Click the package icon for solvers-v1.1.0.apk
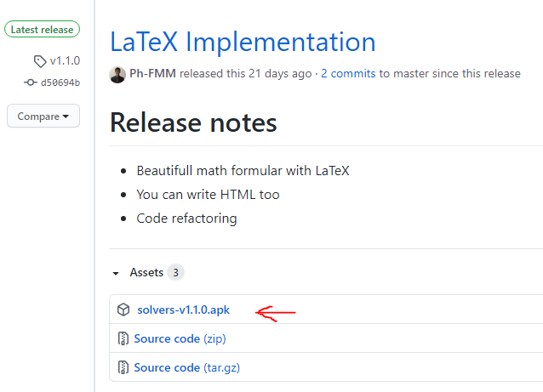The width and height of the screenshot is (543, 392). pyautogui.click(x=123, y=310)
